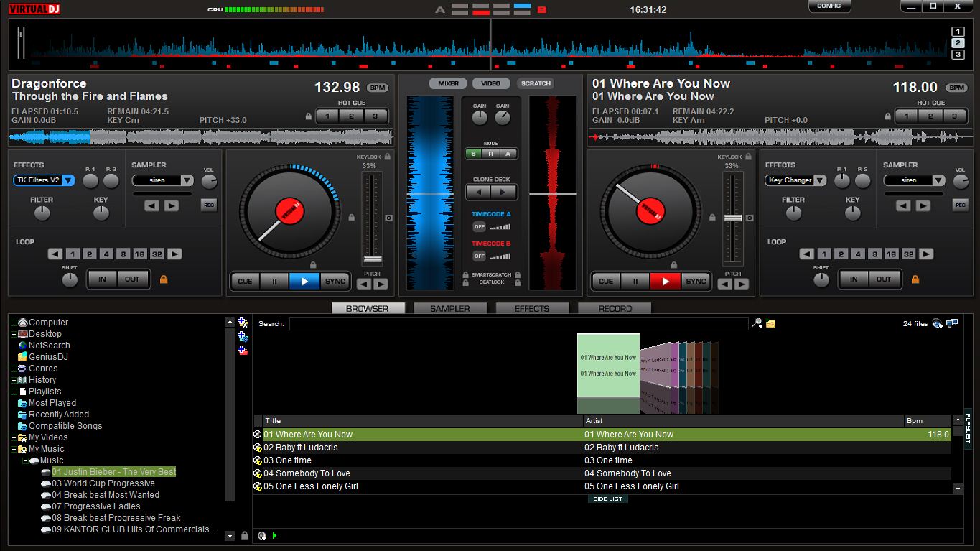The image size is (980, 551).
Task: Click the right deck pitch slider handle
Action: click(x=732, y=218)
